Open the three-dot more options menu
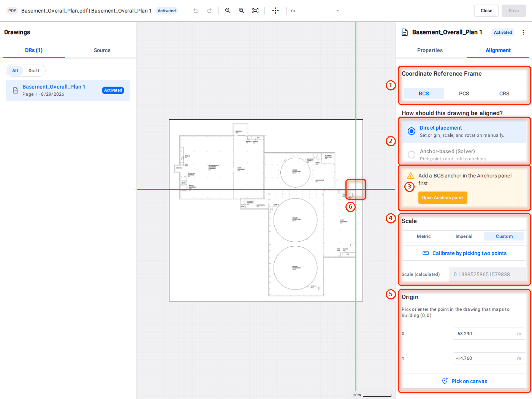Screen dimensions: 532x399 (x=523, y=32)
